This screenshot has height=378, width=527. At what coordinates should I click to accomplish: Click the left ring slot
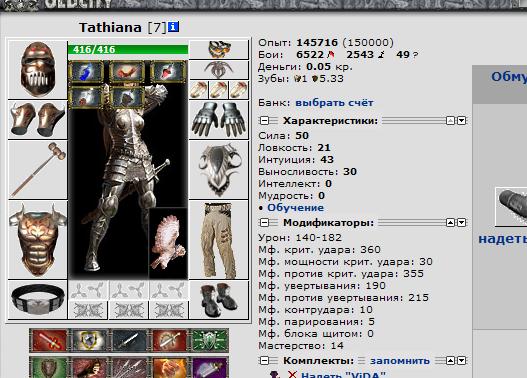pyautogui.click(x=199, y=90)
